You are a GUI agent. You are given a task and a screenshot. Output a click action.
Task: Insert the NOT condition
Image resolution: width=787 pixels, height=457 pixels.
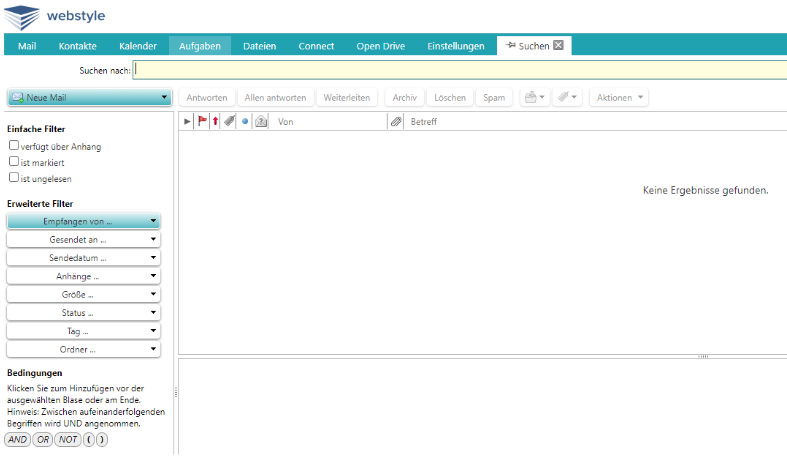pos(68,439)
